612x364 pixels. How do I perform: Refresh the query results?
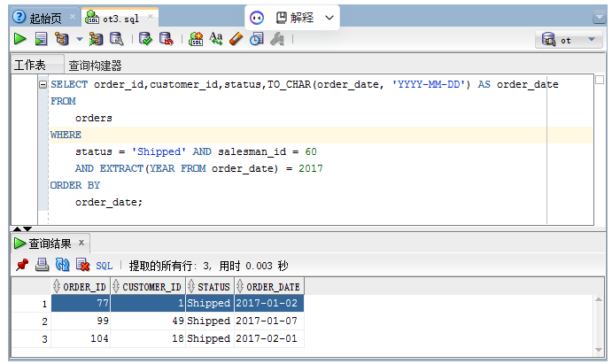point(62,265)
